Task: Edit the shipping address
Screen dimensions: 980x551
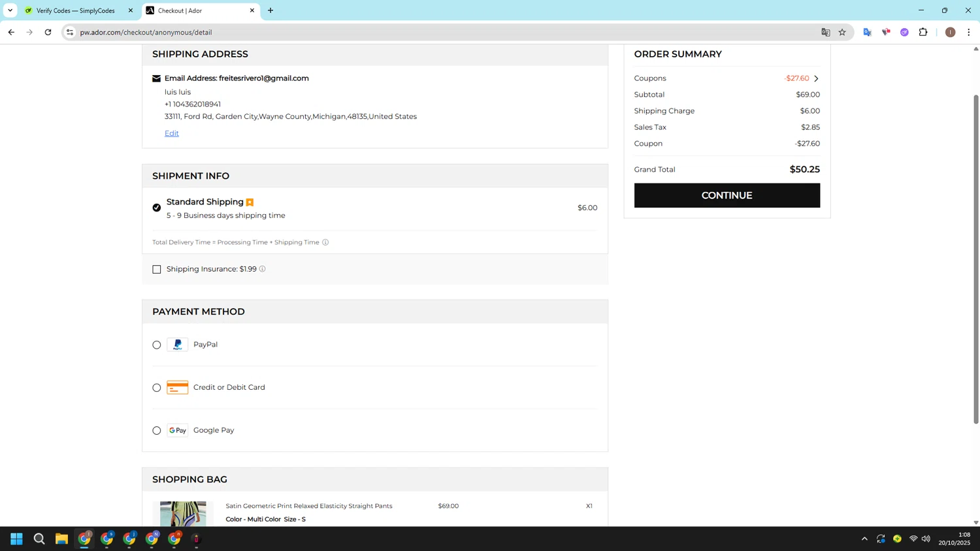Action: [x=172, y=133]
